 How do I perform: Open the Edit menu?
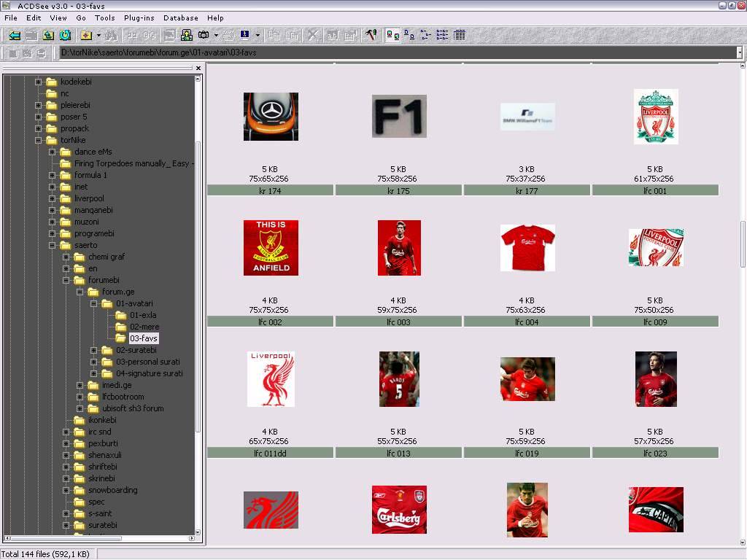34,18
